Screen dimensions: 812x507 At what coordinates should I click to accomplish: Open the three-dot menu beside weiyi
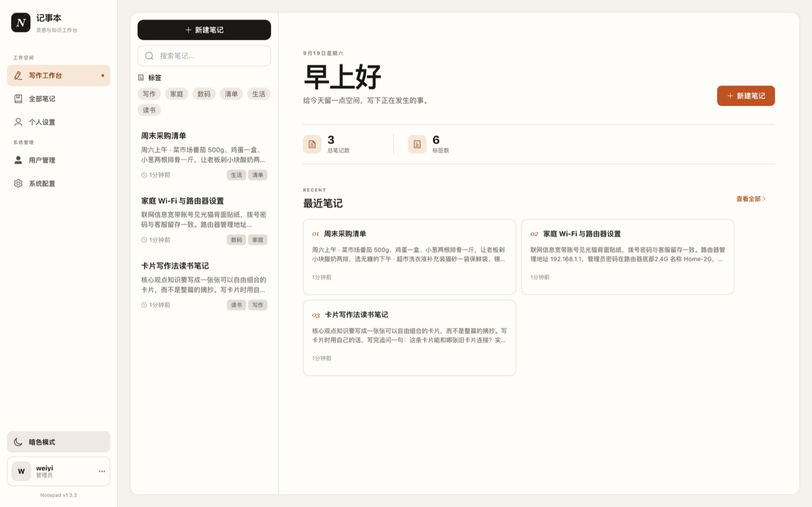102,471
